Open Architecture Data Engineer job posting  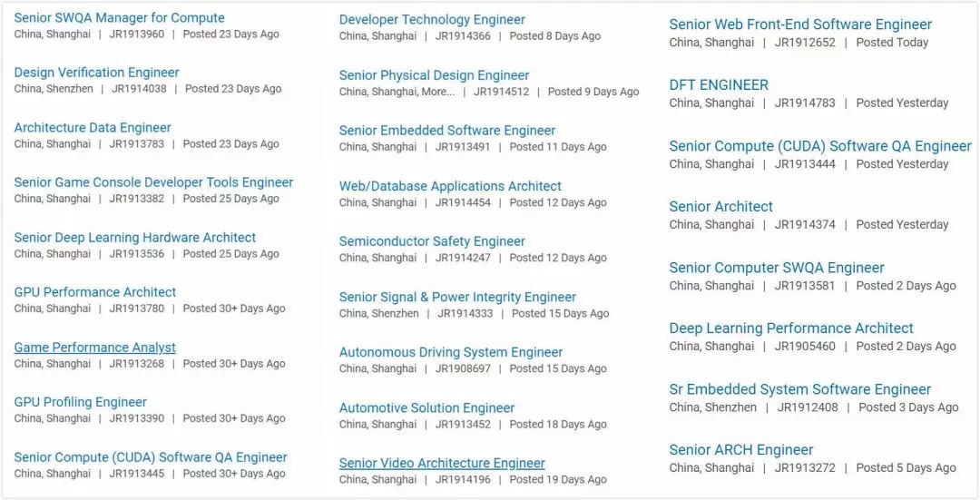pyautogui.click(x=93, y=128)
